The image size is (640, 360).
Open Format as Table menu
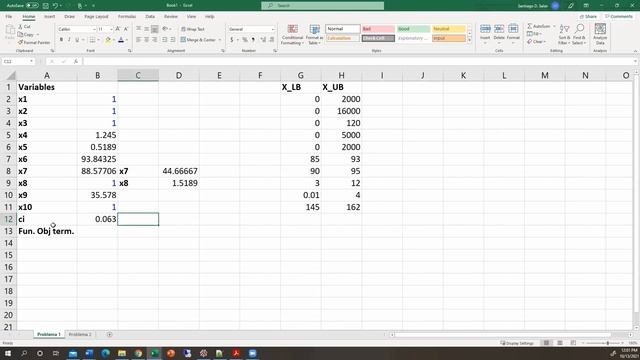point(314,35)
